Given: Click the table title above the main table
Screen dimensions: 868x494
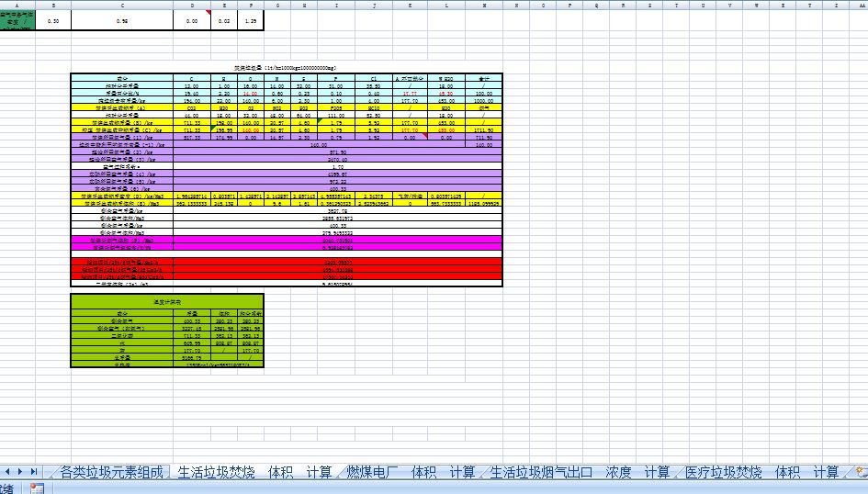Looking at the screenshot, I should [x=285, y=68].
